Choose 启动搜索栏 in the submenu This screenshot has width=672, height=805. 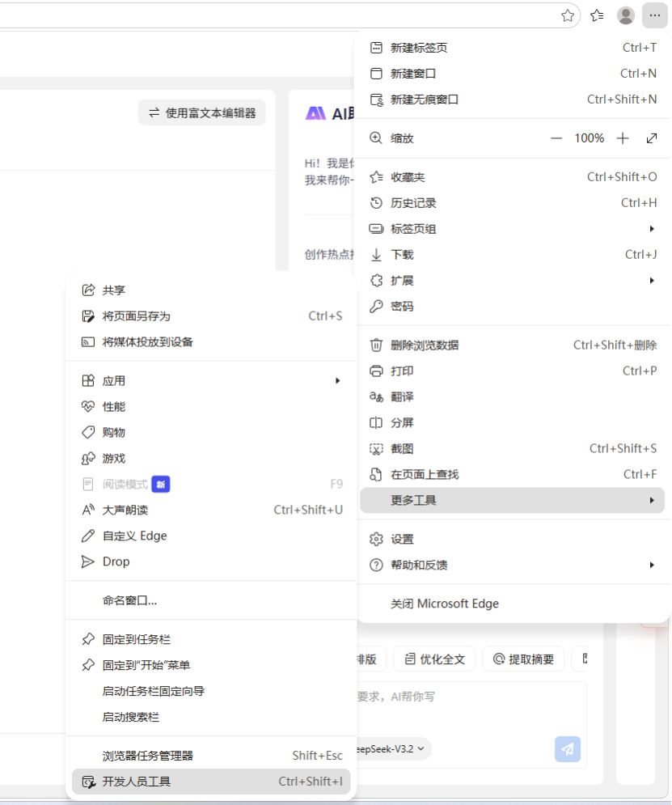(211, 717)
